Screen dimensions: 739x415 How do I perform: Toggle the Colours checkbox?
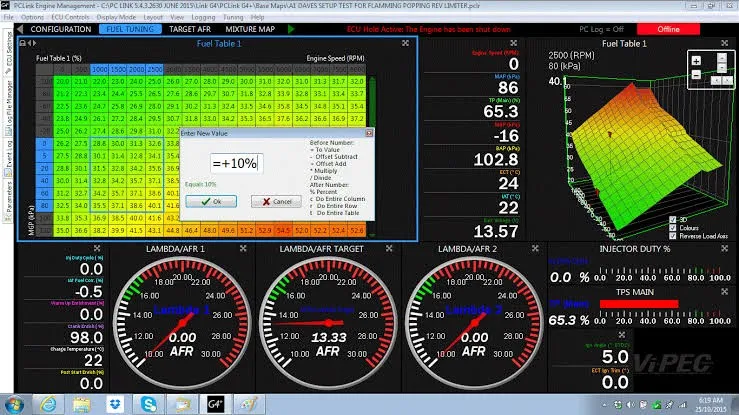pos(673,228)
